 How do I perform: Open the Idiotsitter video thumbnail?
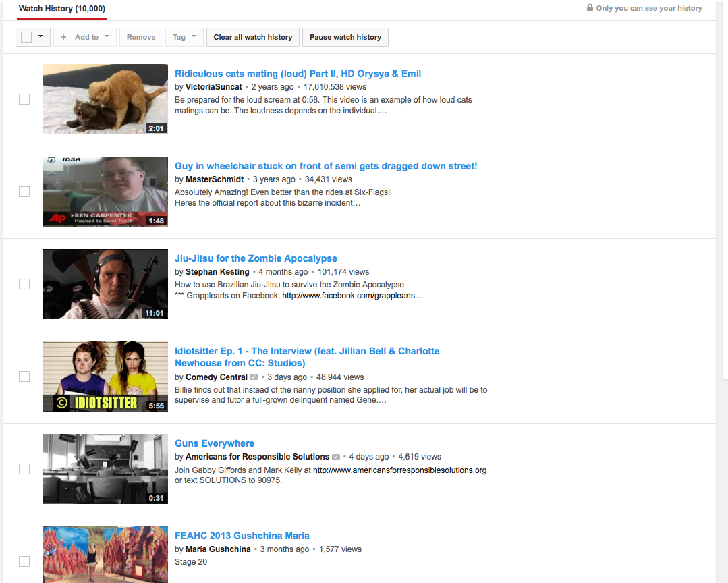click(105, 377)
